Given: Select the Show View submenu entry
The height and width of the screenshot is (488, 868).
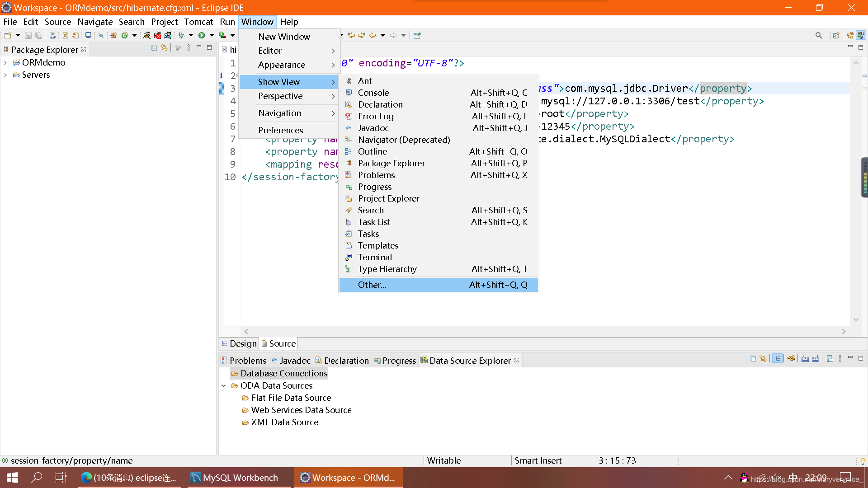Looking at the screenshot, I should pyautogui.click(x=279, y=81).
